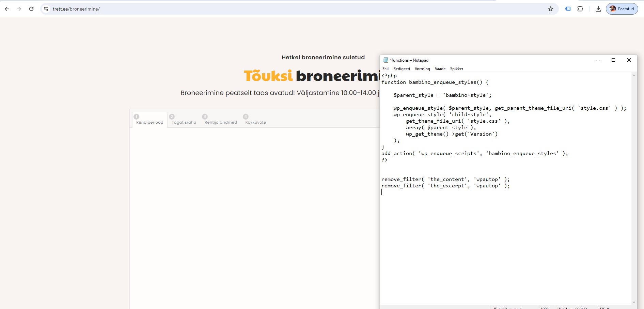Click 'function bambino_enqueue_styles() {' line
Screen dimensions: 644x309
(435, 82)
